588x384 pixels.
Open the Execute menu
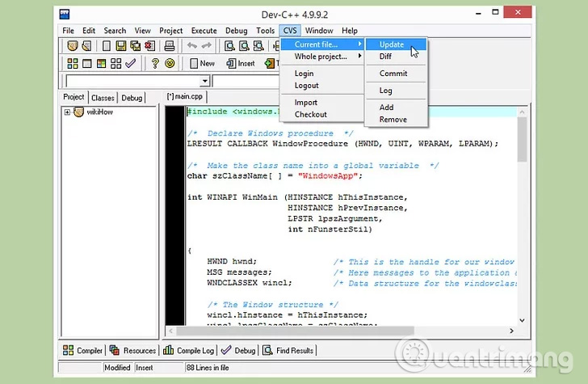(x=204, y=31)
